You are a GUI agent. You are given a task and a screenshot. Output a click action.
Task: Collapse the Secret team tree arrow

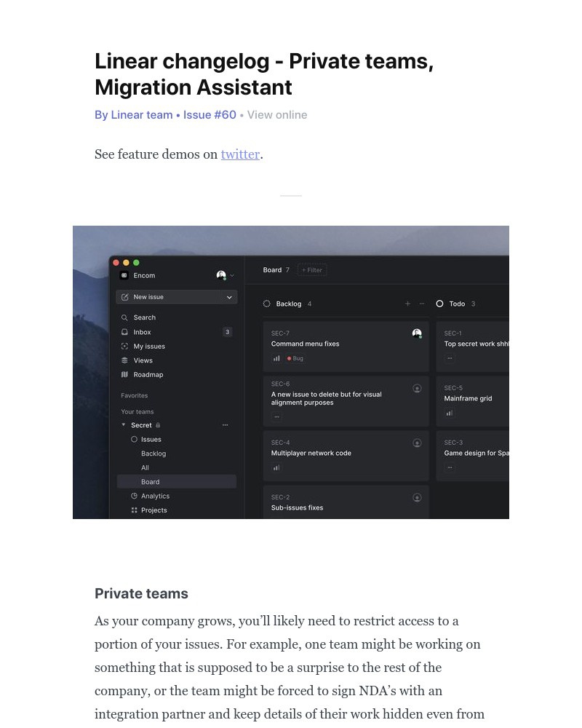pyautogui.click(x=124, y=425)
